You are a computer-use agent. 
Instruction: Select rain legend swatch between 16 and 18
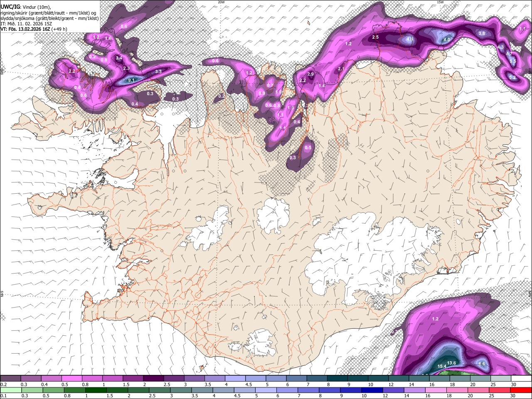[436, 390]
